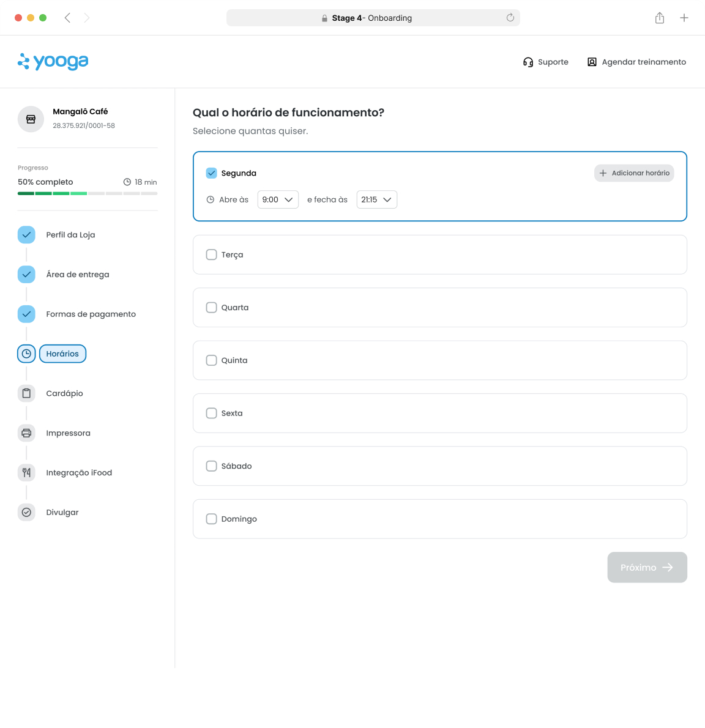Click the Yooga logo

[53, 61]
